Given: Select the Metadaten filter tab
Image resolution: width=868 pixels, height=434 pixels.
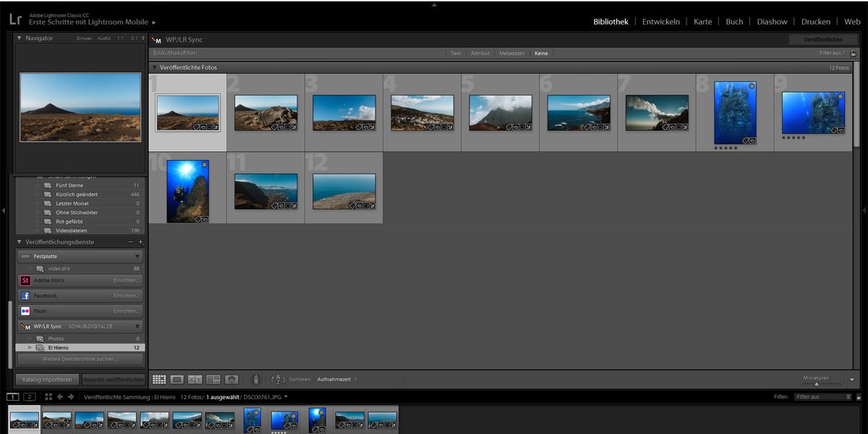Looking at the screenshot, I should pyautogui.click(x=512, y=53).
